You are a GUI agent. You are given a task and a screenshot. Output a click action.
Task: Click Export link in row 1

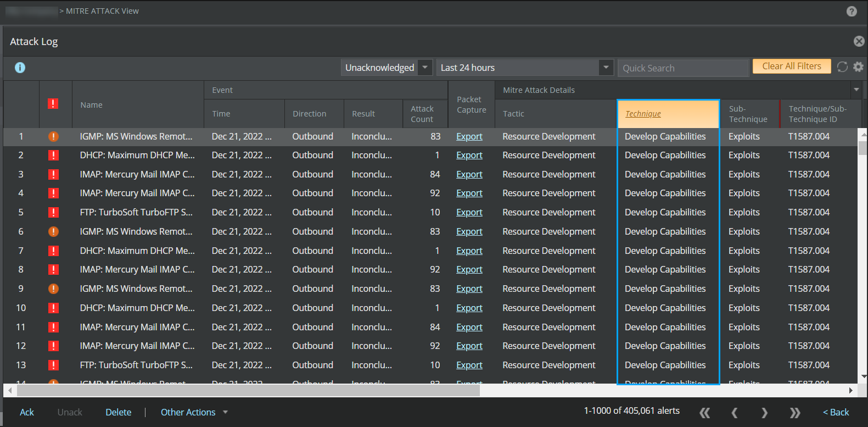point(469,136)
